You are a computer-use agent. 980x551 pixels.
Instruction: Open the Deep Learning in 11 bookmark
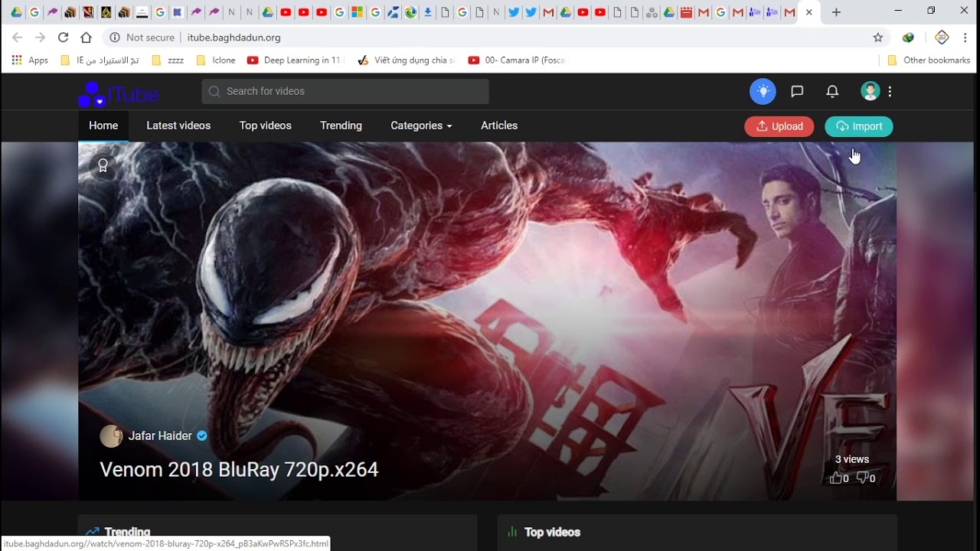pos(295,60)
